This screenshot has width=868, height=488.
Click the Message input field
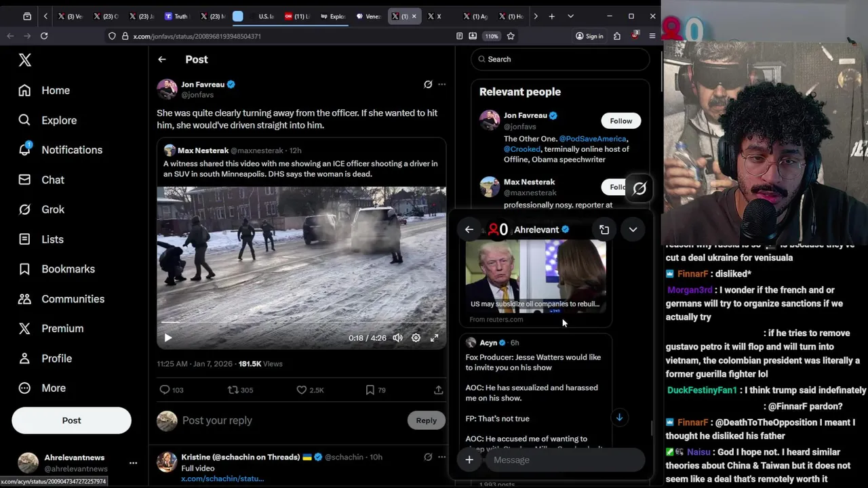click(564, 460)
